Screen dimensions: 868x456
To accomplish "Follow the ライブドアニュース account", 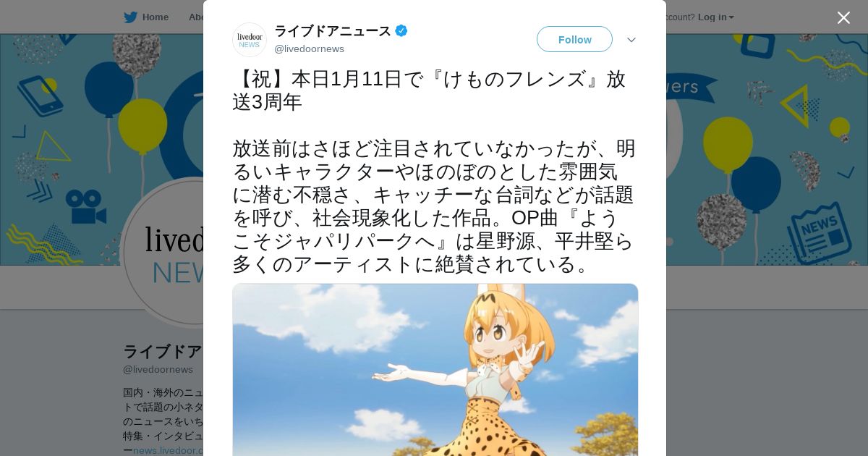I will 574,39.
